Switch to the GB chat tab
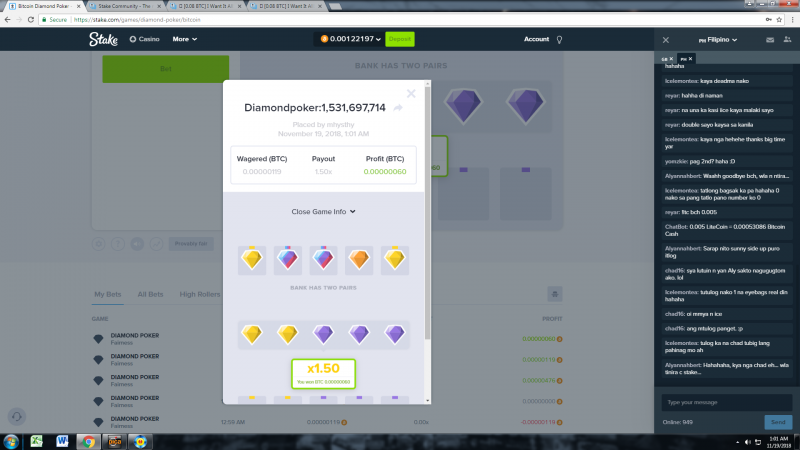The image size is (800, 450). click(x=667, y=59)
